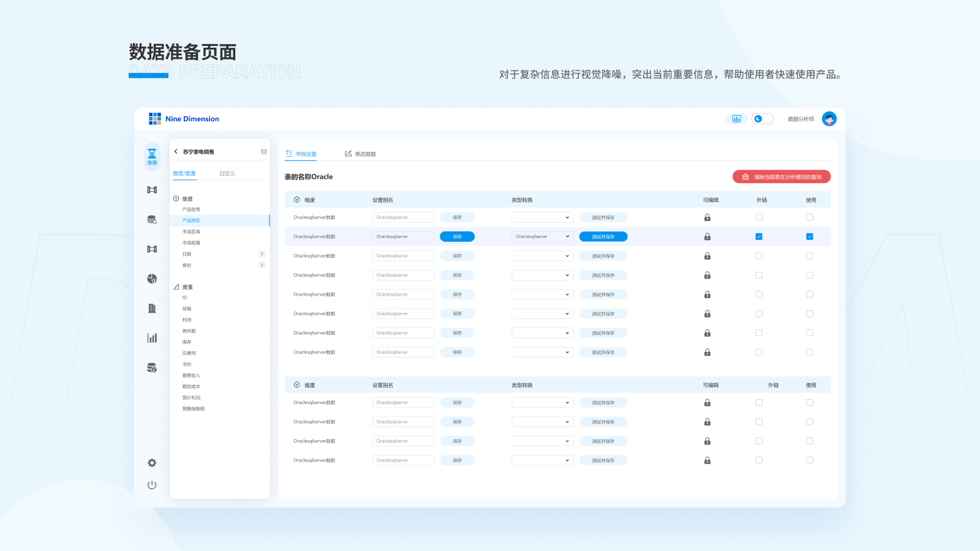Click the user avatar in top right
The image size is (980, 551).
829,119
